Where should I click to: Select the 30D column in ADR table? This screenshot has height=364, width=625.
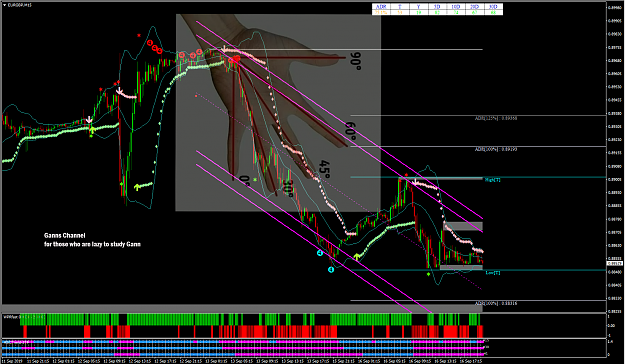click(493, 7)
